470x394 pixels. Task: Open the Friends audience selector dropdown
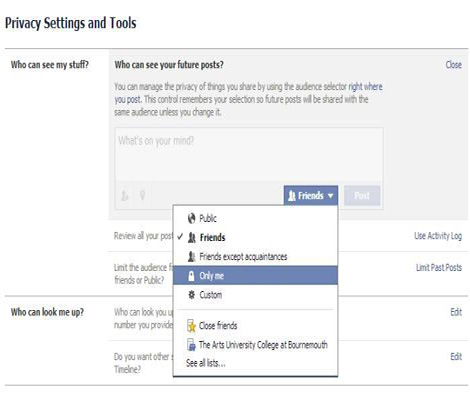311,195
